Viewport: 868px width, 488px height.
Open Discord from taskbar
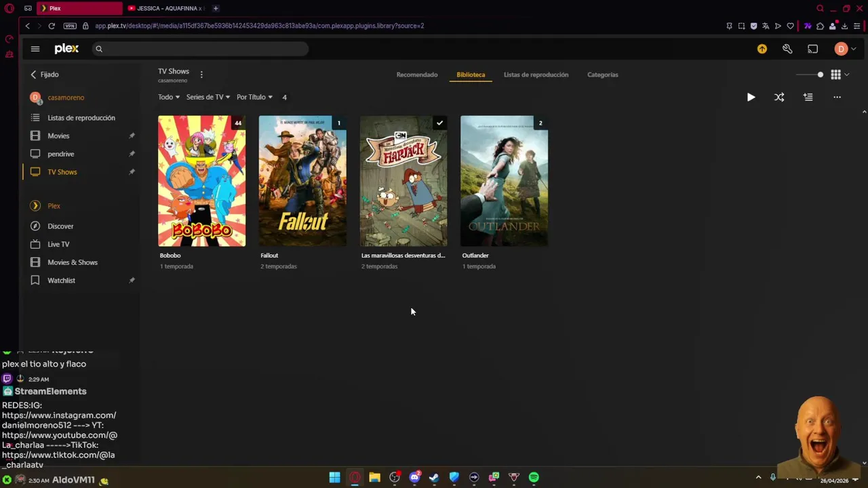(x=414, y=478)
